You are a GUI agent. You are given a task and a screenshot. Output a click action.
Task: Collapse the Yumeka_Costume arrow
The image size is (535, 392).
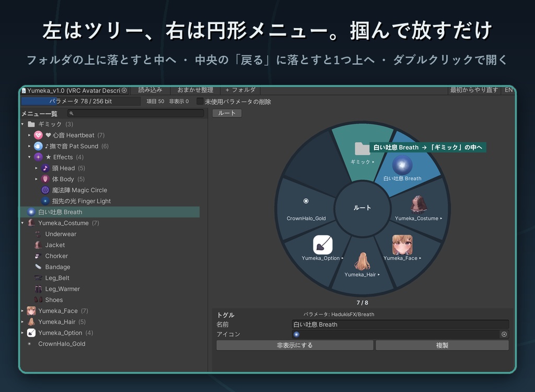22,223
